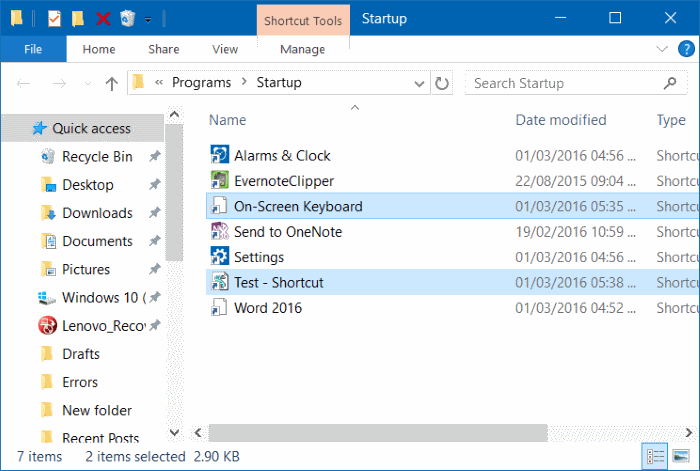Click the folder icon at title bar left
Image resolution: width=700 pixels, height=471 pixels.
pyautogui.click(x=17, y=18)
